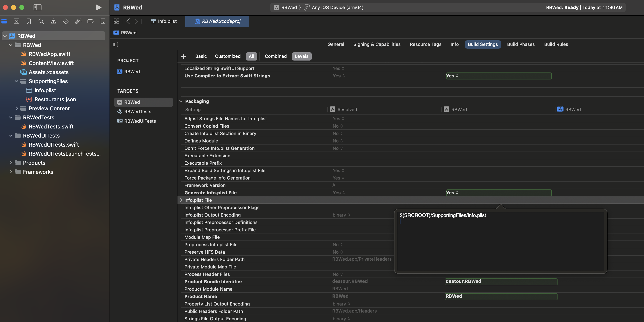Open Assets.xcassets catalog
644x322 pixels.
tap(49, 72)
